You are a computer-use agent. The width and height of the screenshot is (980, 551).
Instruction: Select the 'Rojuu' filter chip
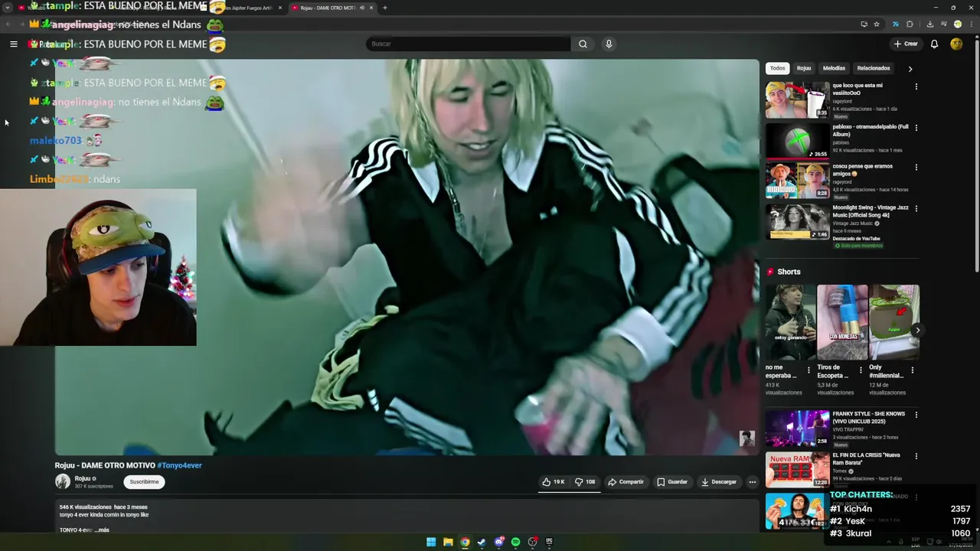(x=804, y=68)
